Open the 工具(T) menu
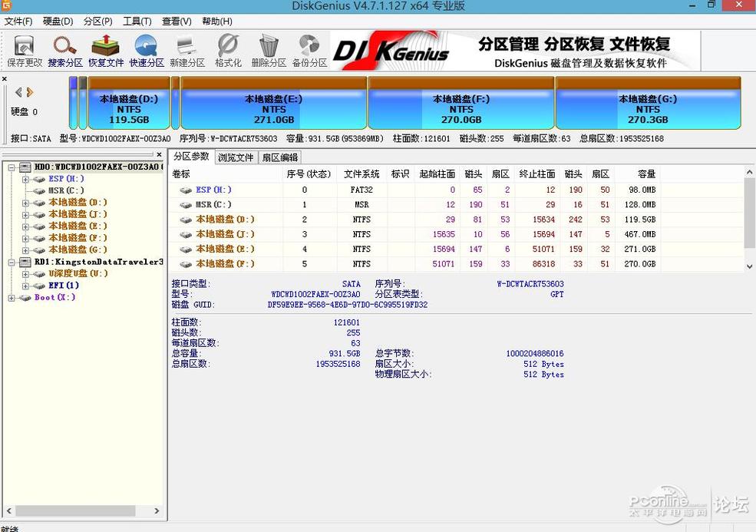Screen dimensions: 756x532 (137, 21)
